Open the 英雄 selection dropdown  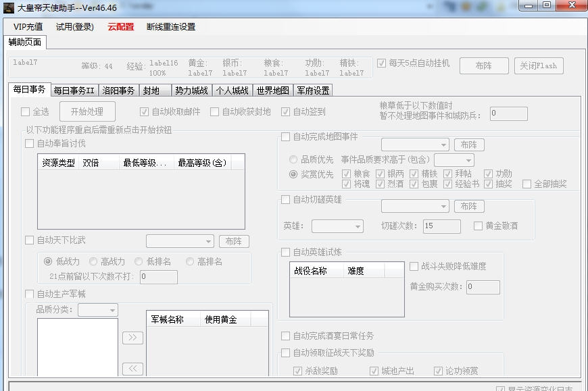click(338, 226)
